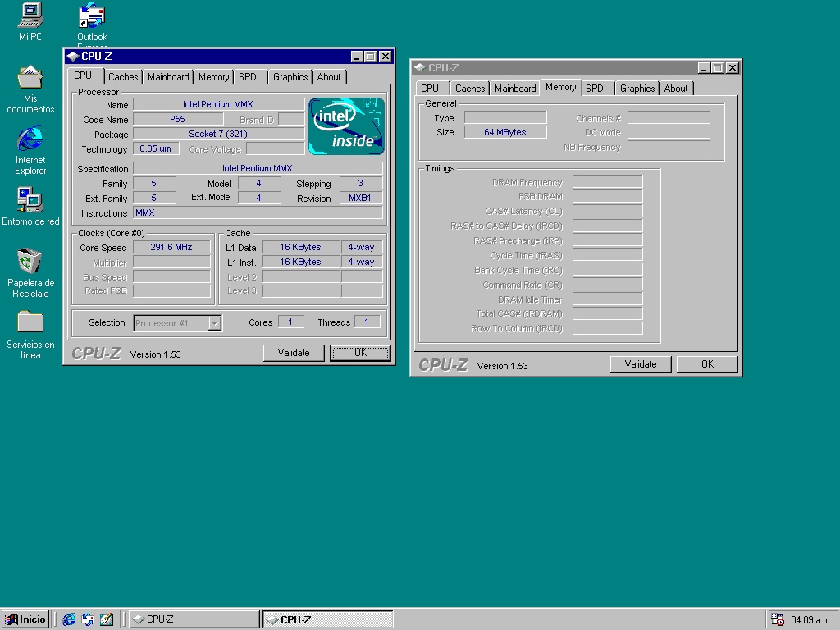Click Outlook Express quick launch icon
Image resolution: width=840 pixels, height=630 pixels.
click(x=88, y=619)
